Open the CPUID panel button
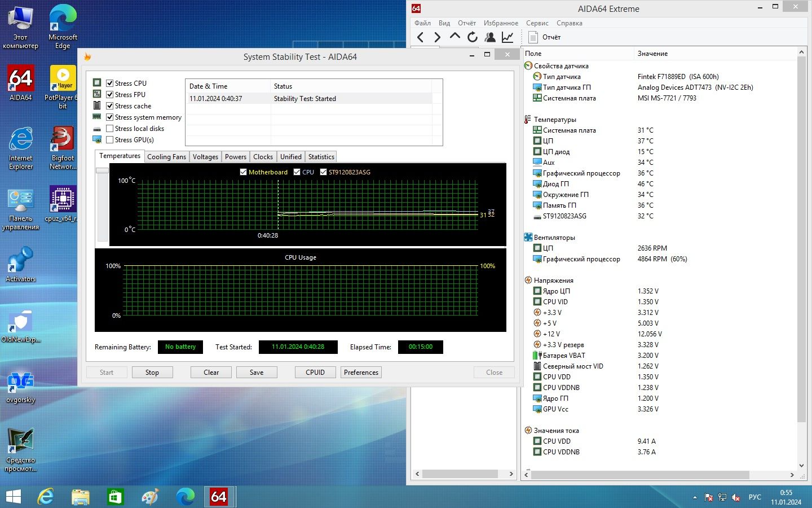The width and height of the screenshot is (812, 508). tap(315, 373)
